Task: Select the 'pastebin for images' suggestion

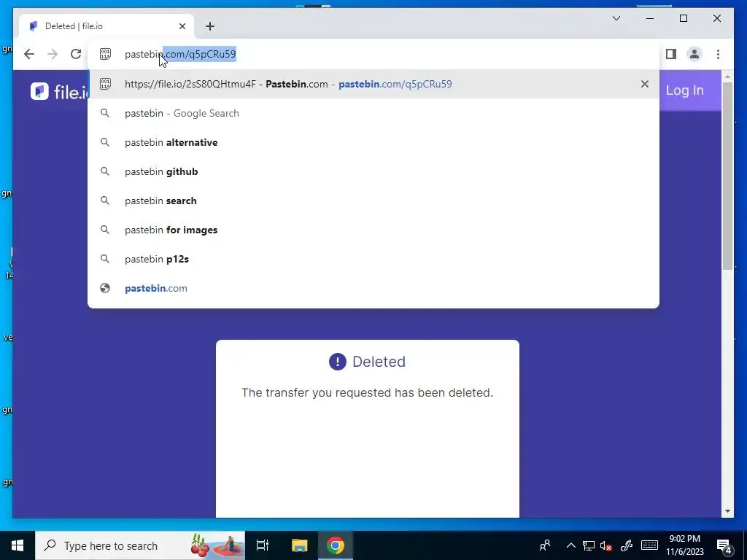Action: point(373,230)
